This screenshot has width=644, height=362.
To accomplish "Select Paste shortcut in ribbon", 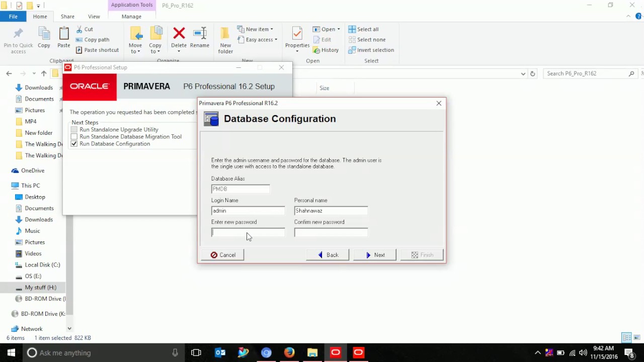I will (97, 50).
